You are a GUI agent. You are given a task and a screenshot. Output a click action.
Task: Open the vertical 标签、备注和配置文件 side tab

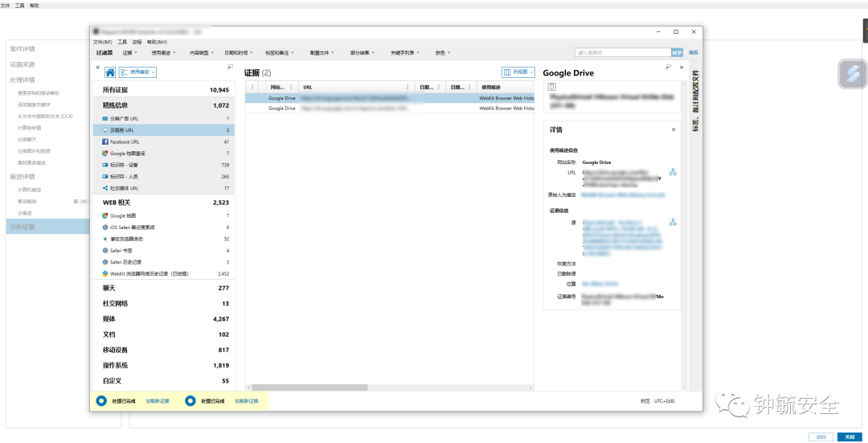(x=695, y=100)
